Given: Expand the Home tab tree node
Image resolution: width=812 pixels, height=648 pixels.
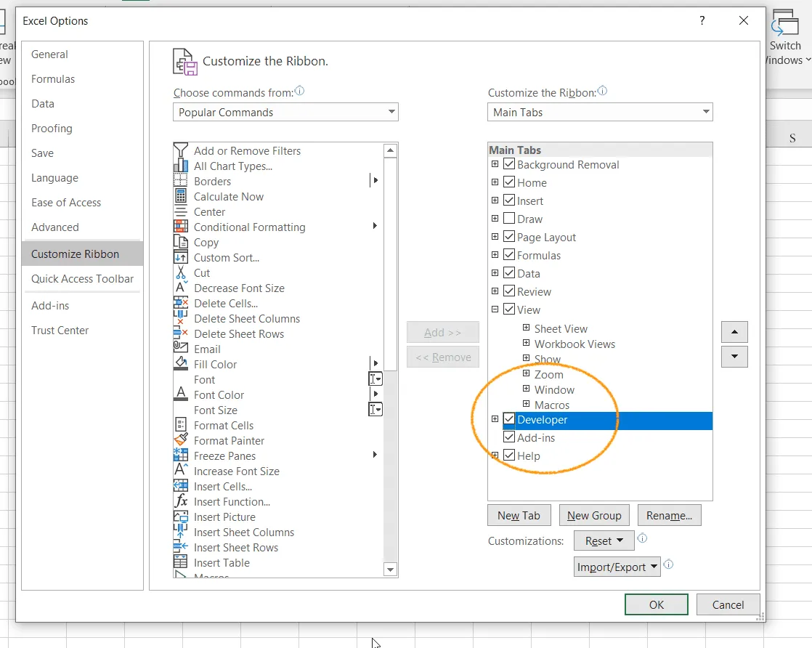Looking at the screenshot, I should 495,182.
